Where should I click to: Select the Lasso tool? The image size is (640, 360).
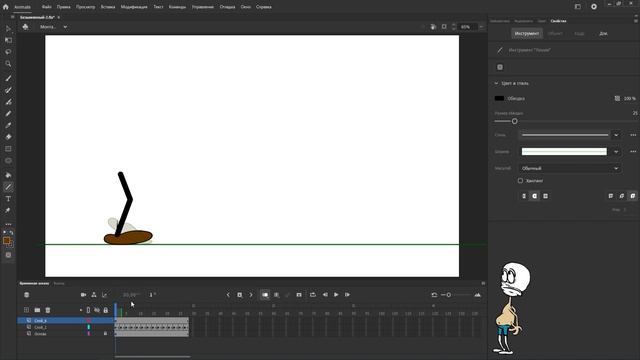[8, 52]
